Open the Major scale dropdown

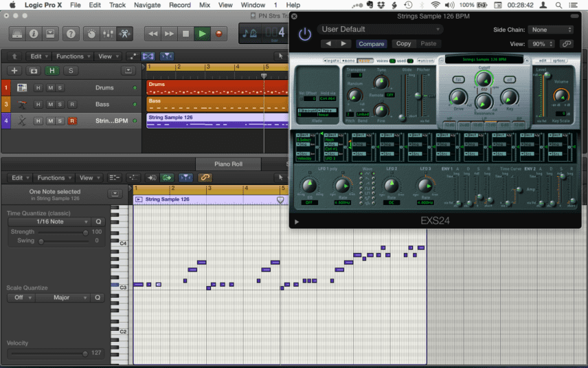coord(63,297)
